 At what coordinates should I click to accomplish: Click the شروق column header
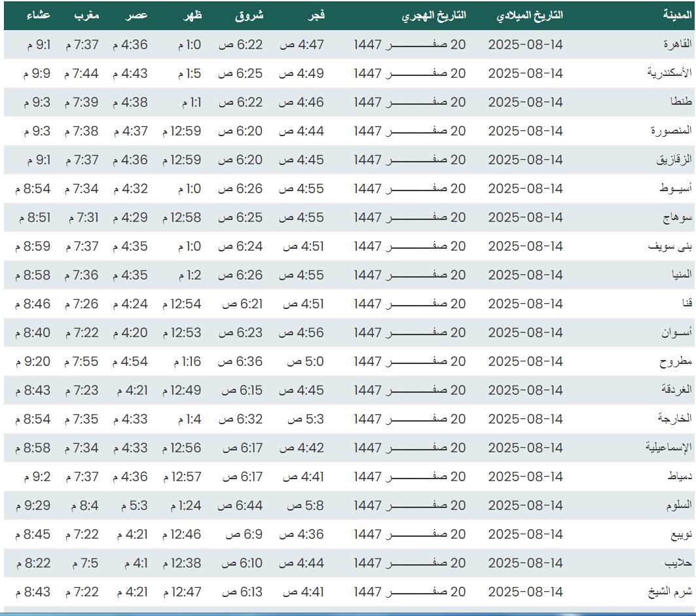pos(249,16)
